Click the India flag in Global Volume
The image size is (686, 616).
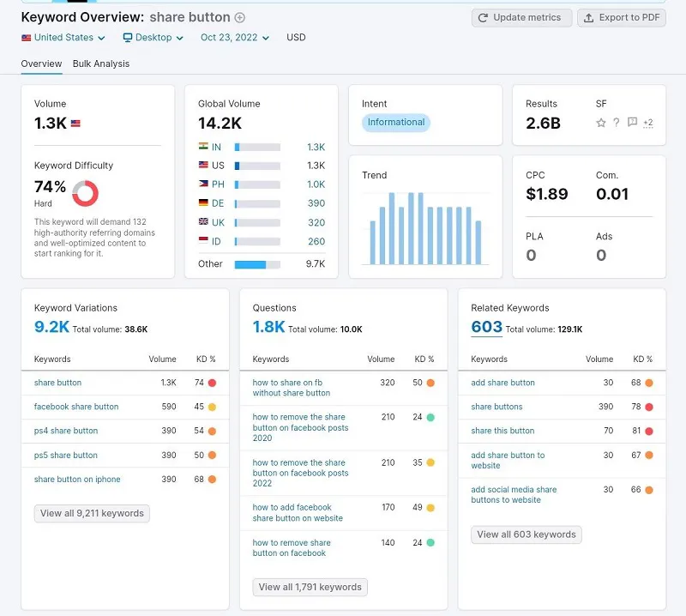203,148
